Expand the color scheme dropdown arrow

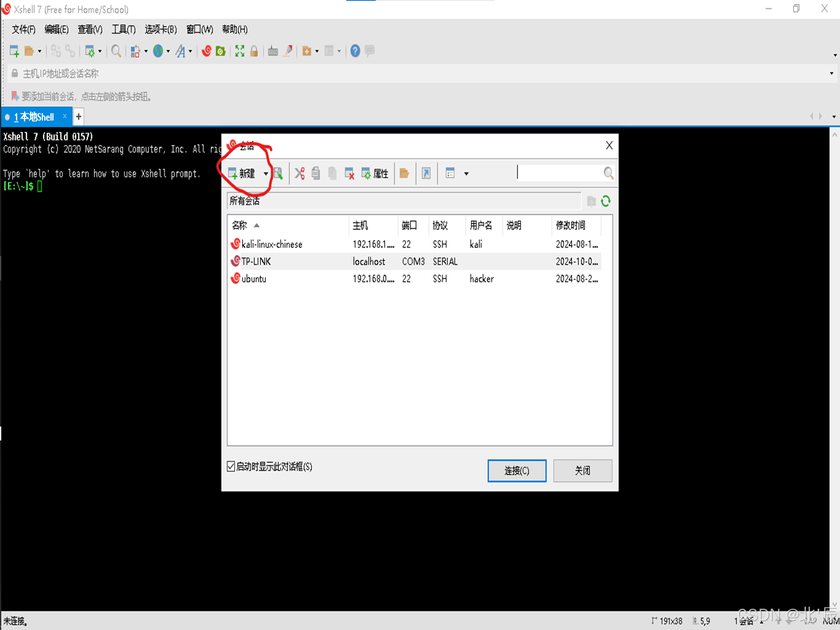tap(146, 52)
